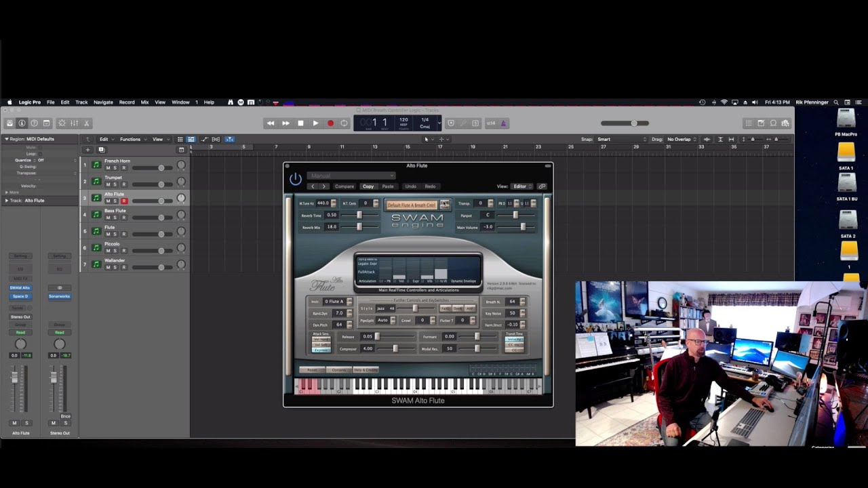This screenshot has height=488, width=868.
Task: Open the List Editors icon
Action: coord(748,123)
